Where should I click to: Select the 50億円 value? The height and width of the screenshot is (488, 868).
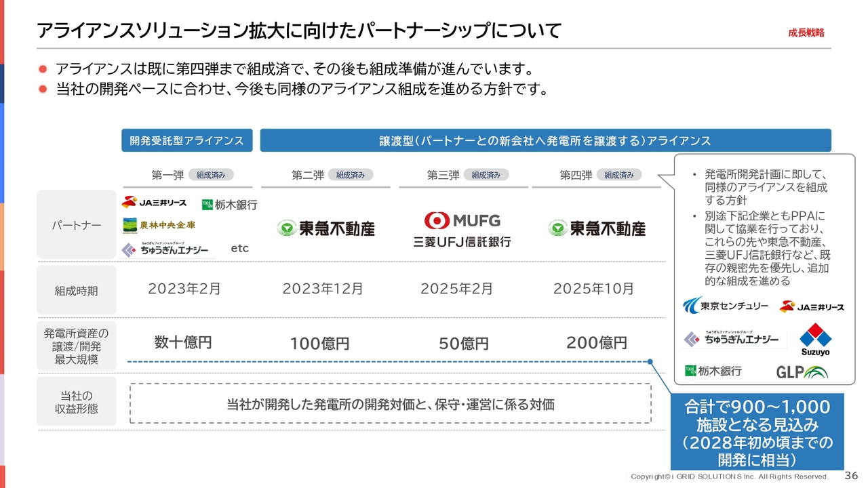pyautogui.click(x=464, y=344)
